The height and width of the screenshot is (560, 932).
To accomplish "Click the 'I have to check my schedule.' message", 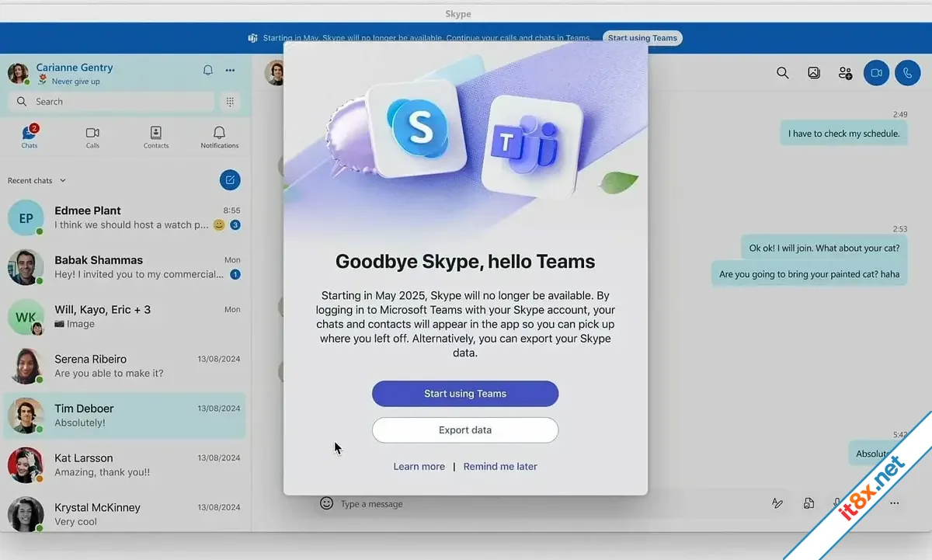I will [843, 134].
